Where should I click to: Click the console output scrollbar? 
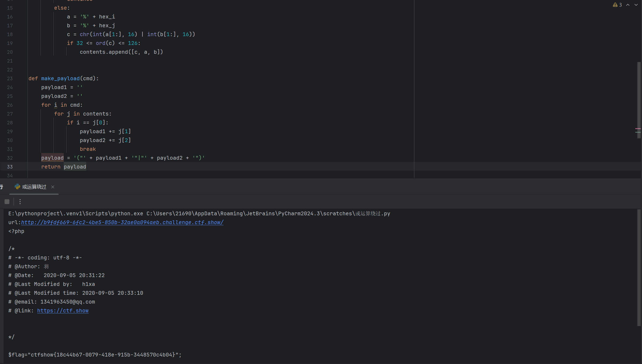639,267
